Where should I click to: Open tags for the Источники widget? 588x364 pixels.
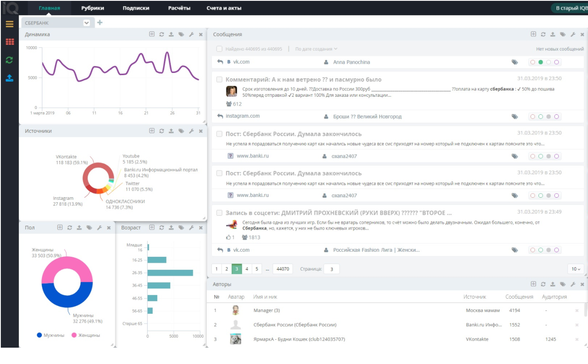point(181,131)
